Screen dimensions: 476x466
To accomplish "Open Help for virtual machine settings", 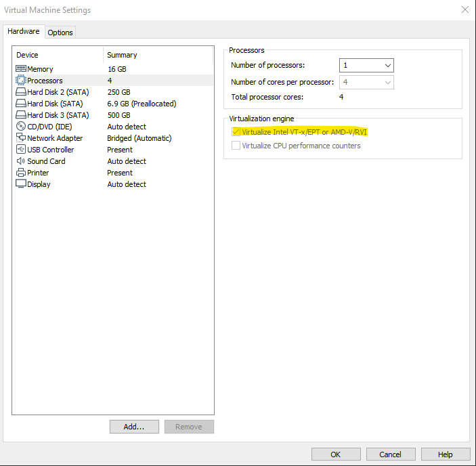I will pyautogui.click(x=445, y=454).
